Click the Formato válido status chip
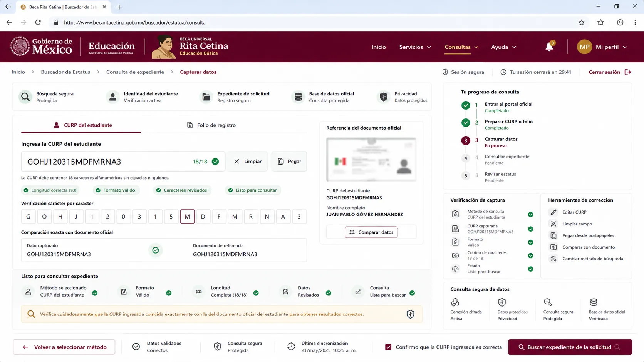The height and width of the screenshot is (362, 644). point(115,190)
